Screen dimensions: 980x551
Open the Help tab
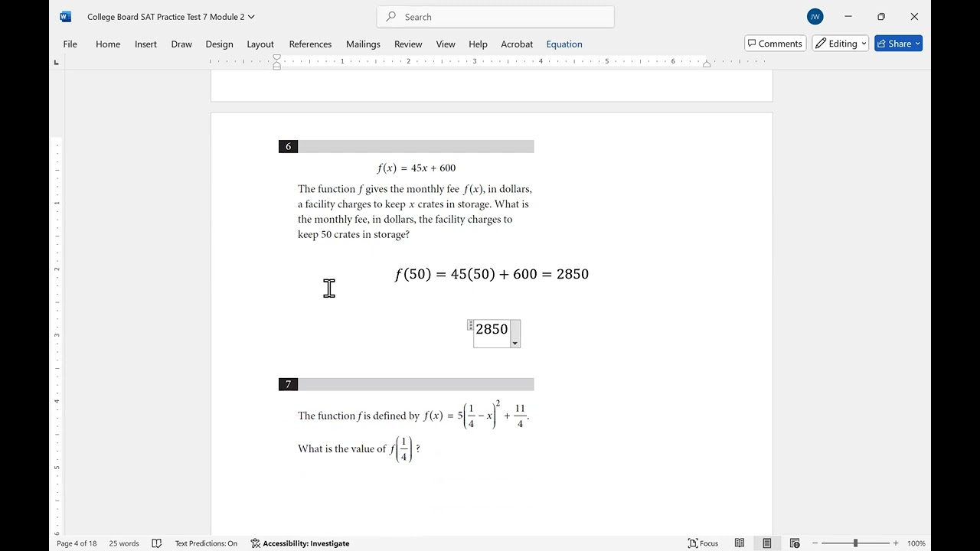point(478,44)
